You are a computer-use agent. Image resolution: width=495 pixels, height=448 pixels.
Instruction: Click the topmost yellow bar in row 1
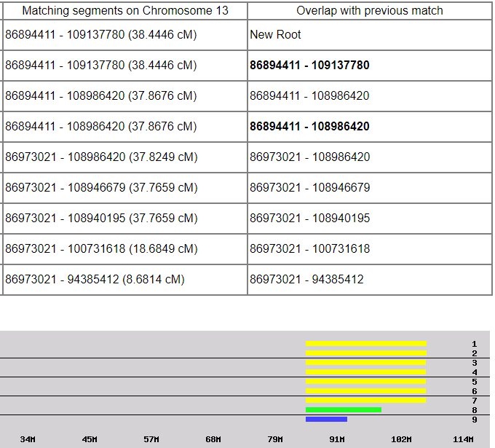[x=365, y=343]
